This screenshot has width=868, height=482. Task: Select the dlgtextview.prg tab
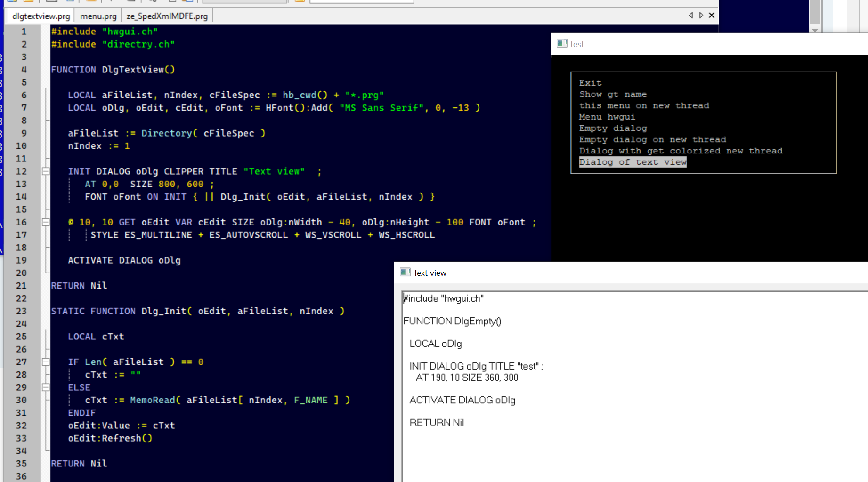tap(41, 16)
